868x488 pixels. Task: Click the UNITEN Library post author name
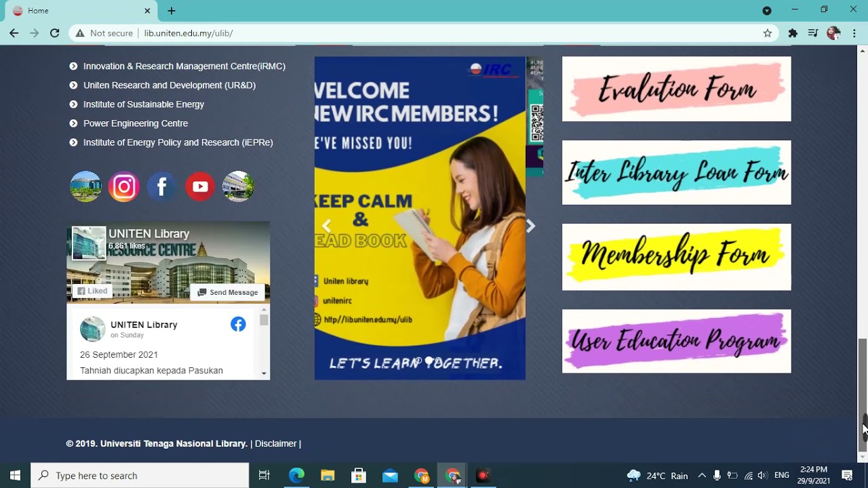144,325
